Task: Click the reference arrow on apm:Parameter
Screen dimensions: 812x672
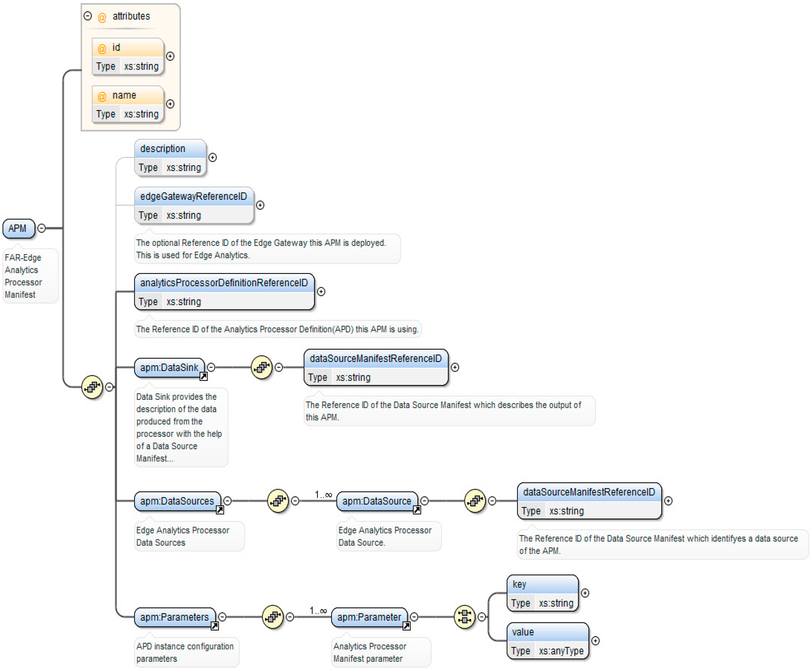Action: pyautogui.click(x=406, y=626)
